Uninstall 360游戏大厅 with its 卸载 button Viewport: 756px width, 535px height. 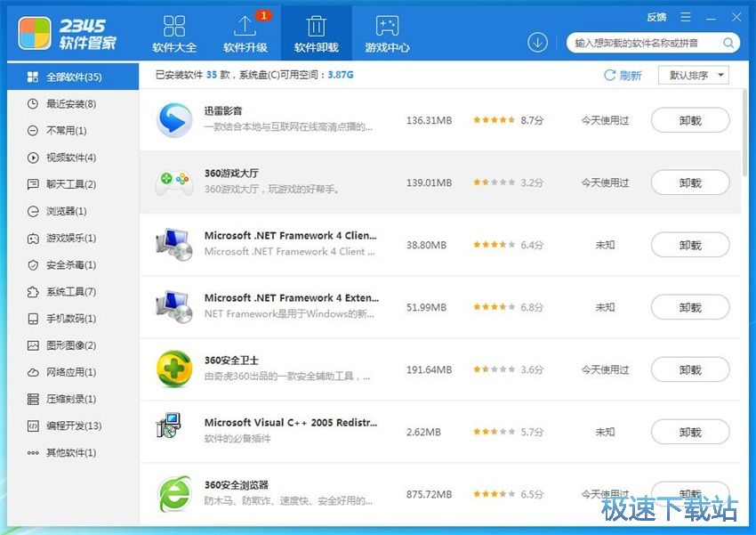(x=690, y=182)
